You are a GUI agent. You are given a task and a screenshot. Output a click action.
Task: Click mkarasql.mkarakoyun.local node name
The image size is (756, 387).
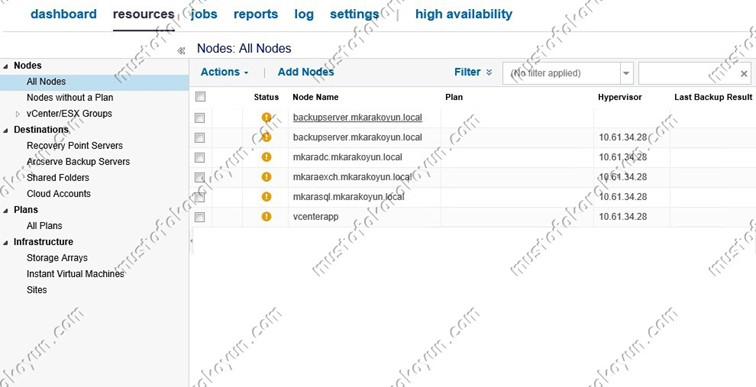349,197
